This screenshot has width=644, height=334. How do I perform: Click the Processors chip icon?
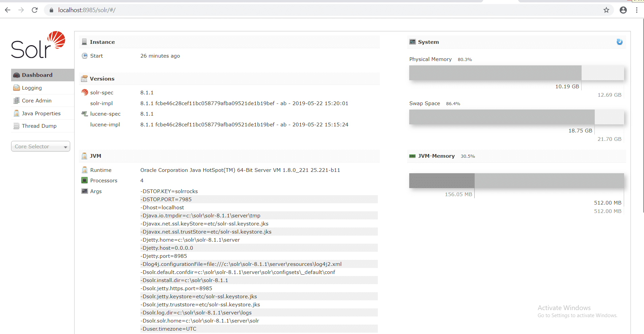pyautogui.click(x=85, y=180)
